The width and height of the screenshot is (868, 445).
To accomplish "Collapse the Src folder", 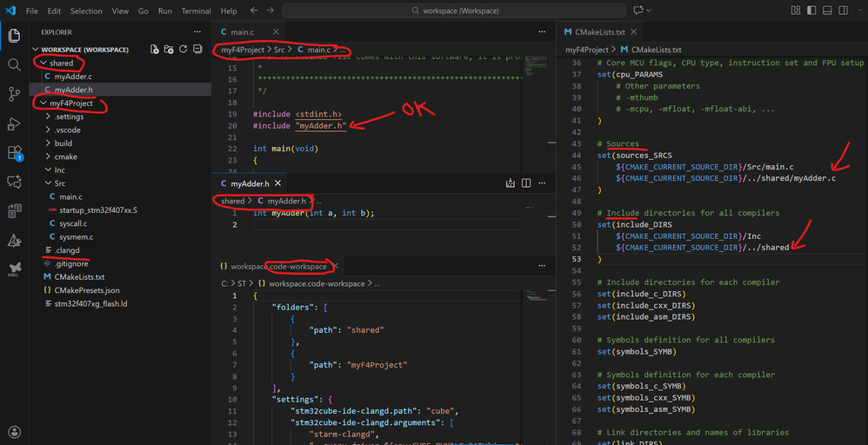I will coord(48,183).
